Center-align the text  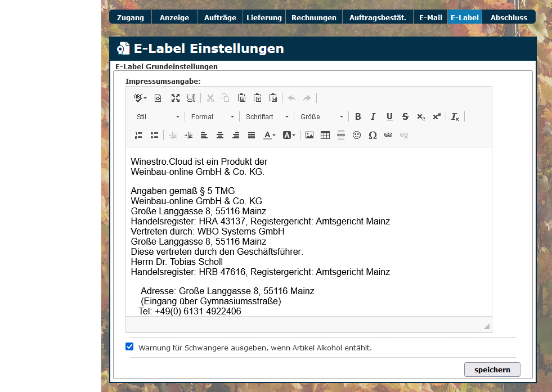tap(220, 135)
